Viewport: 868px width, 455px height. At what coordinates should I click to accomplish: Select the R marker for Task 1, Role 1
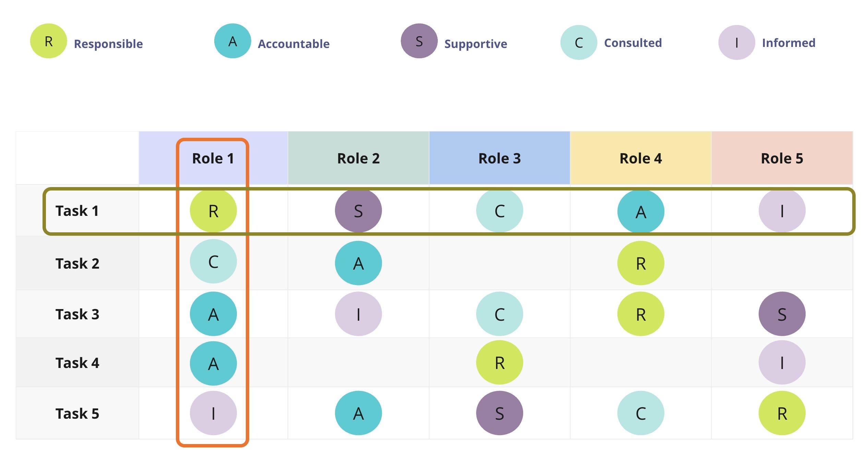tap(213, 211)
